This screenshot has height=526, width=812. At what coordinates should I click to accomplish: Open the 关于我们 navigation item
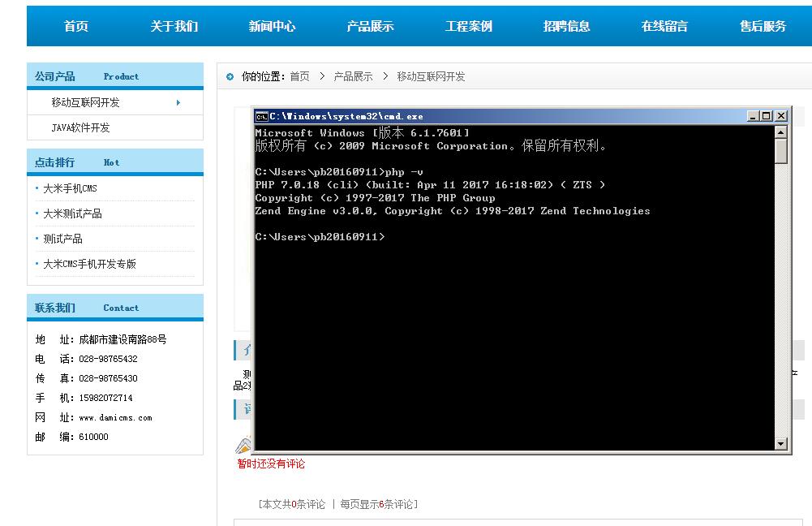174,26
